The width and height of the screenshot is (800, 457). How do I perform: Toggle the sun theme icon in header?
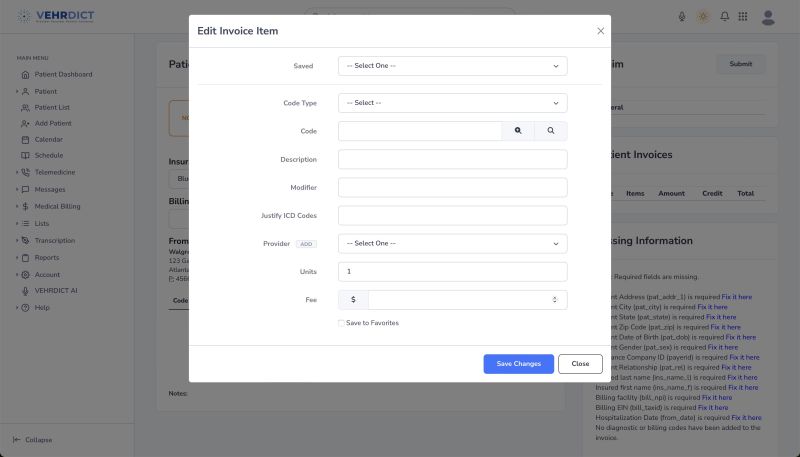click(x=703, y=16)
